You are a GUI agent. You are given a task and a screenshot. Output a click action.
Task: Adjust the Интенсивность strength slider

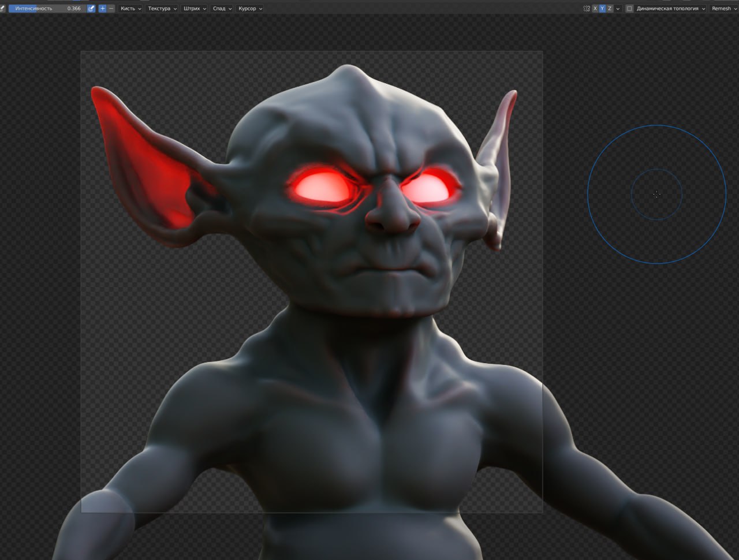click(47, 9)
